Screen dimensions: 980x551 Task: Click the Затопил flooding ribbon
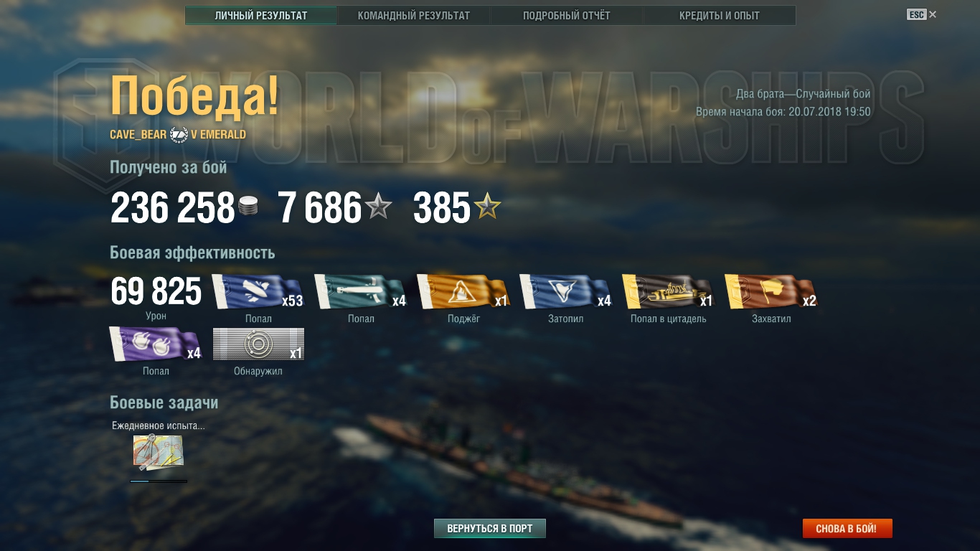[566, 291]
